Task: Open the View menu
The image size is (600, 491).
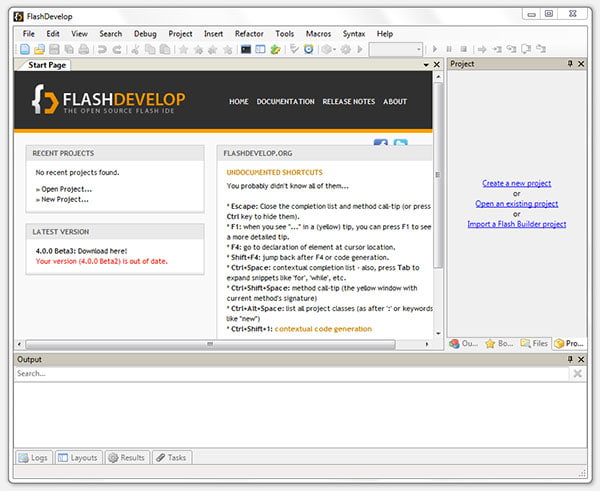Action: [79, 34]
